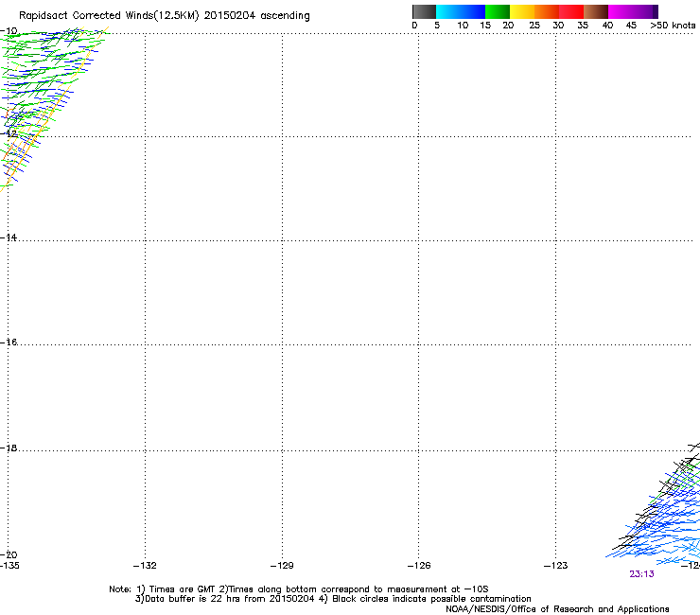Click the -135 longitude axis label
The width and height of the screenshot is (700, 615).
coord(9,566)
